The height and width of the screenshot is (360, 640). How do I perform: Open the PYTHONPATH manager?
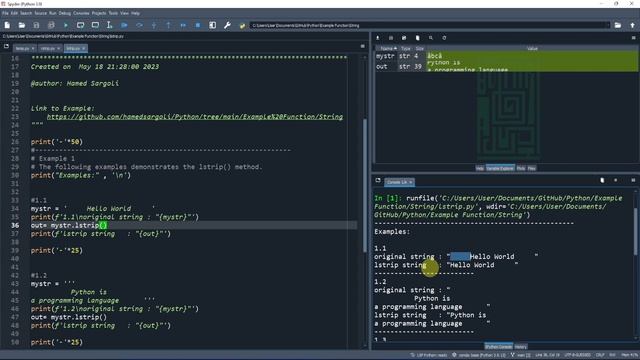[242, 25]
